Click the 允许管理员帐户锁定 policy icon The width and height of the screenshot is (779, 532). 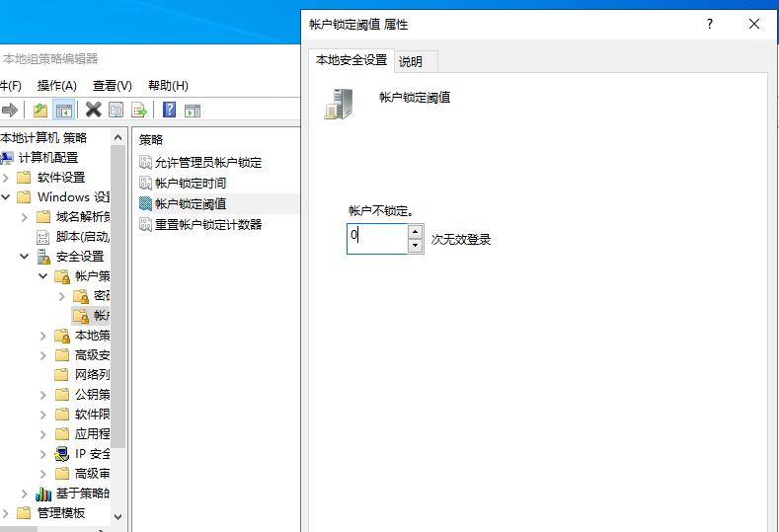tap(145, 162)
